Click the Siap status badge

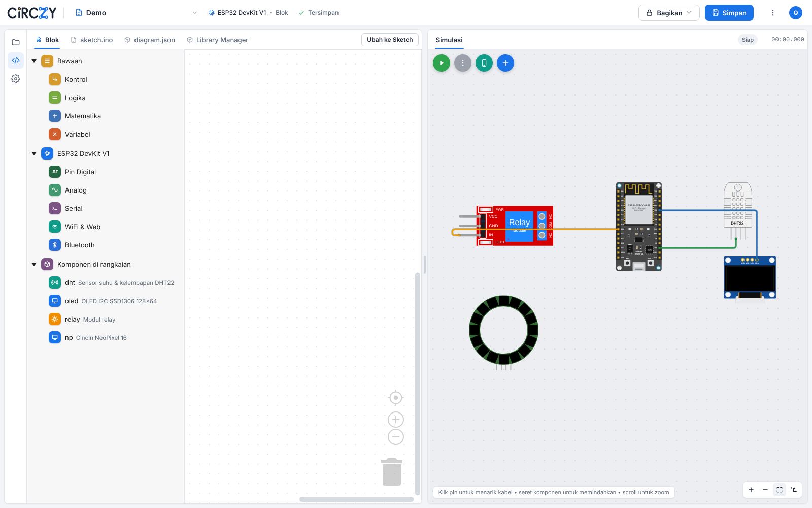[748, 40]
